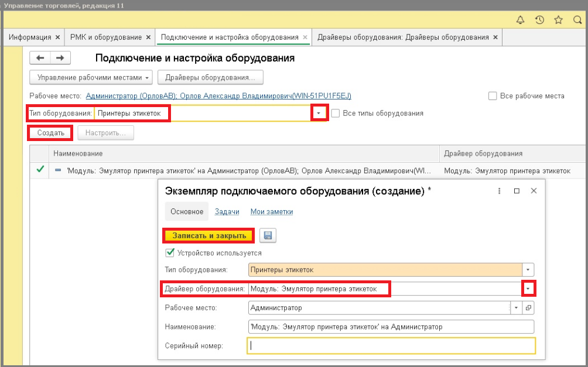Click Рабочее место field Администратор

(x=379, y=308)
